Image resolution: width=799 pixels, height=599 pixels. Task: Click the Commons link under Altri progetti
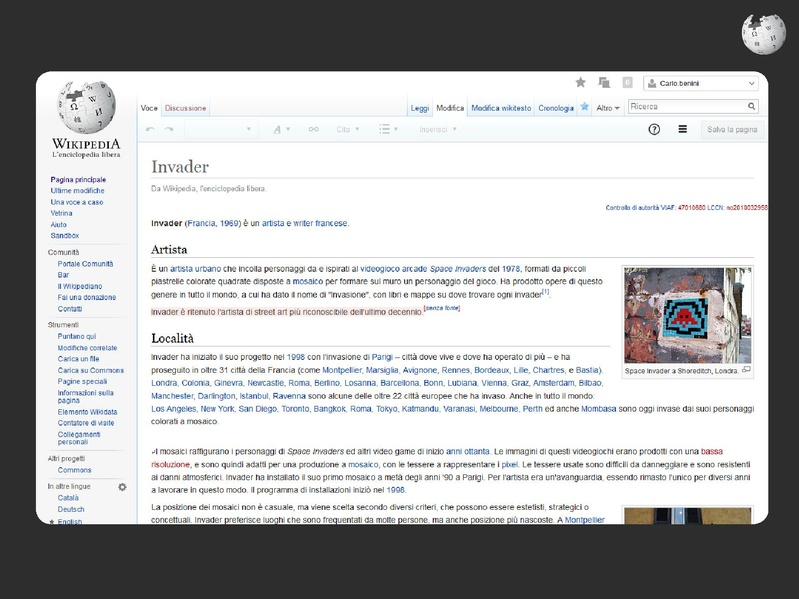pyautogui.click(x=74, y=470)
